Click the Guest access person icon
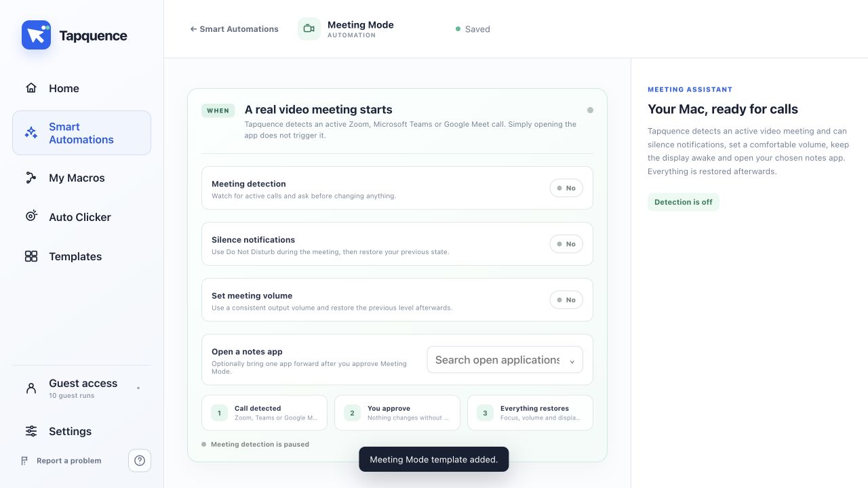This screenshot has width=868, height=488. click(x=31, y=388)
